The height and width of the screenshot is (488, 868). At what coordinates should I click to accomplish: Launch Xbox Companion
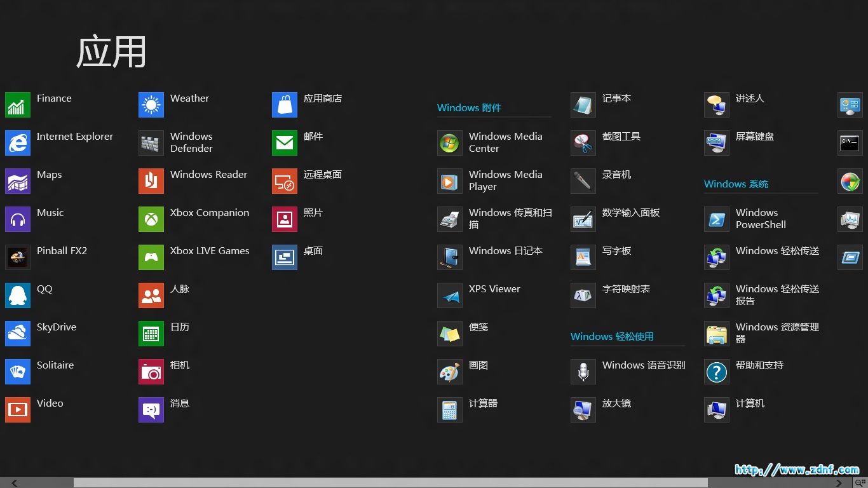click(151, 219)
